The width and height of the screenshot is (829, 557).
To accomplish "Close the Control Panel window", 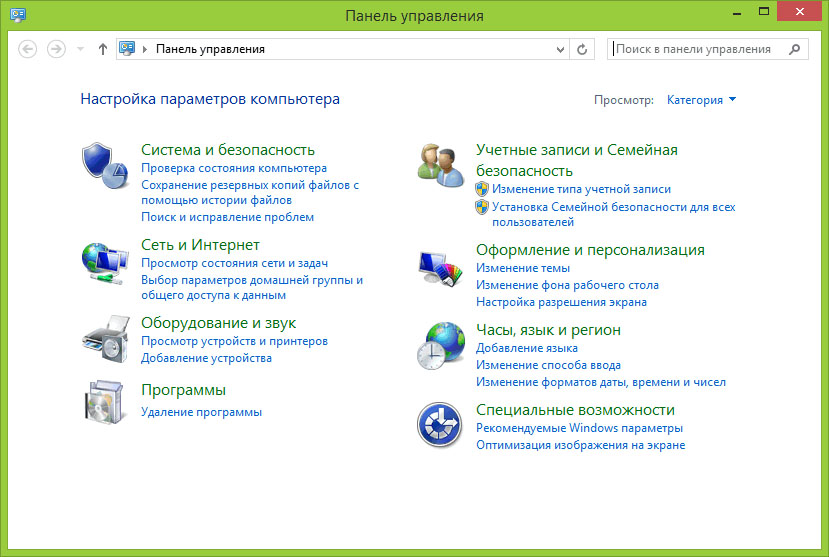I will point(799,12).
